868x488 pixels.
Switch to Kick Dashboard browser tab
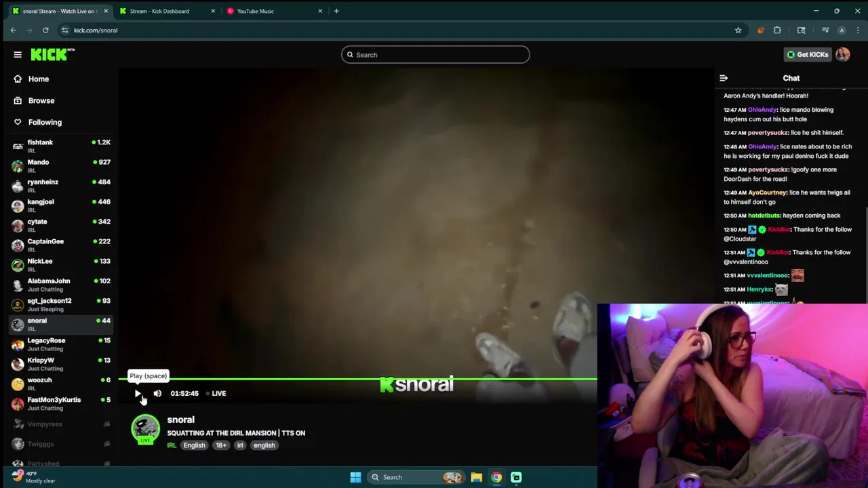166,11
